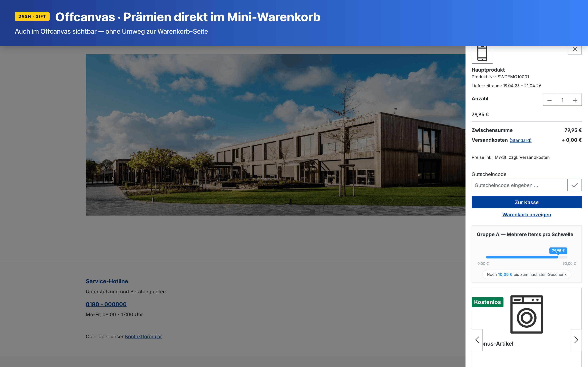The width and height of the screenshot is (588, 367).
Task: Focus the Gutscheincode input field
Action: tap(519, 185)
